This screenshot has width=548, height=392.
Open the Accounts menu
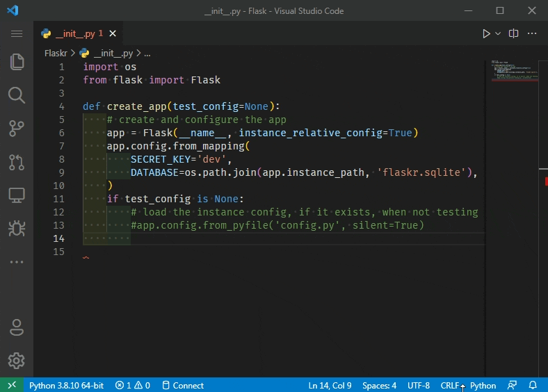click(x=17, y=327)
